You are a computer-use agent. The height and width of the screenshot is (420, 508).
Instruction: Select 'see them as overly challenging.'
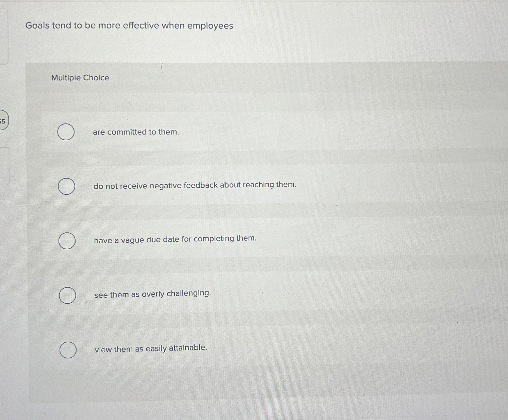67,295
